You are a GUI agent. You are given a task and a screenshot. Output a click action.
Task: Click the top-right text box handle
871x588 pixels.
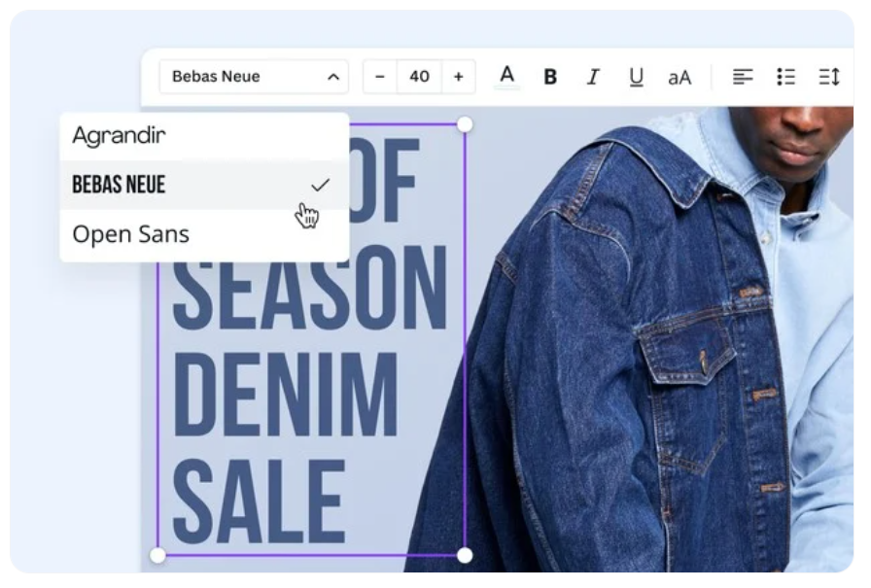tap(465, 124)
